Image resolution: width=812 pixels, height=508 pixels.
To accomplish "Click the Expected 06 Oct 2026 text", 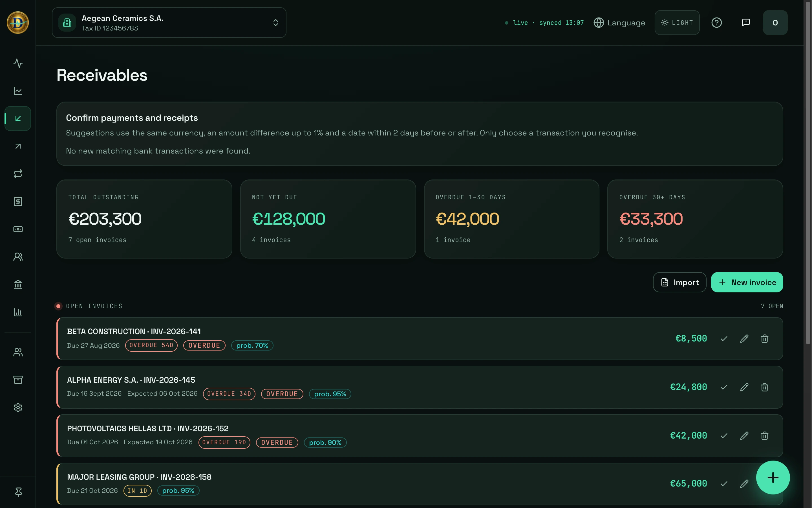I will click(162, 393).
